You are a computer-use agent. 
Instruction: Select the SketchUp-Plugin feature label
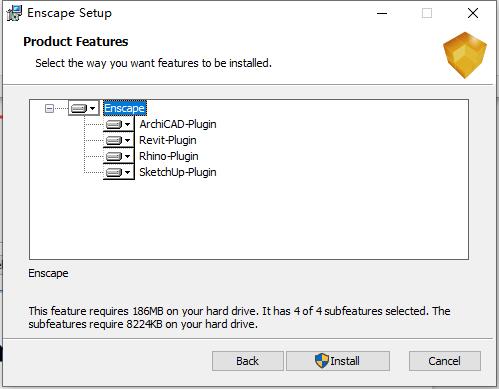pyautogui.click(x=178, y=172)
